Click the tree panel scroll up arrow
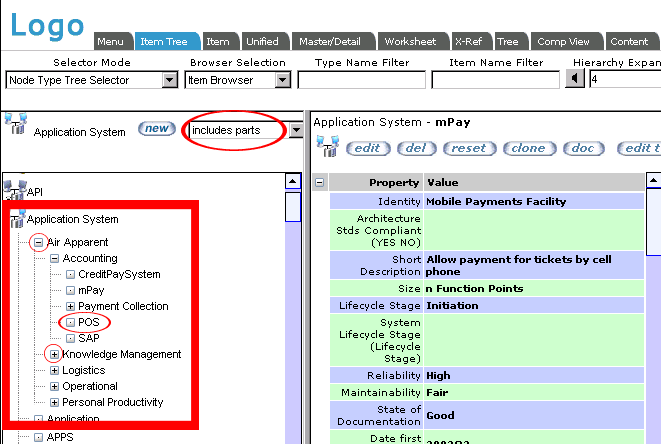The width and height of the screenshot is (661, 444). click(x=292, y=182)
